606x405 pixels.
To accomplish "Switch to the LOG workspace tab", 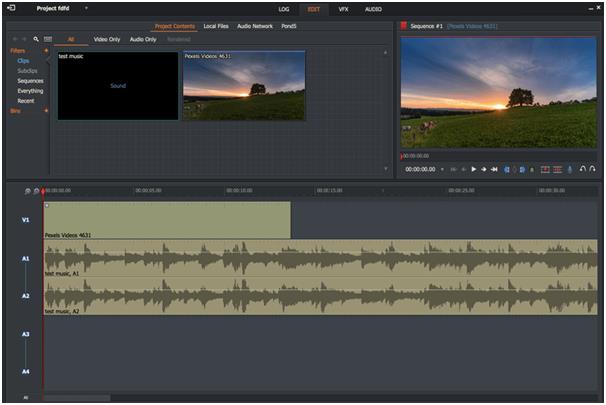I will 284,9.
